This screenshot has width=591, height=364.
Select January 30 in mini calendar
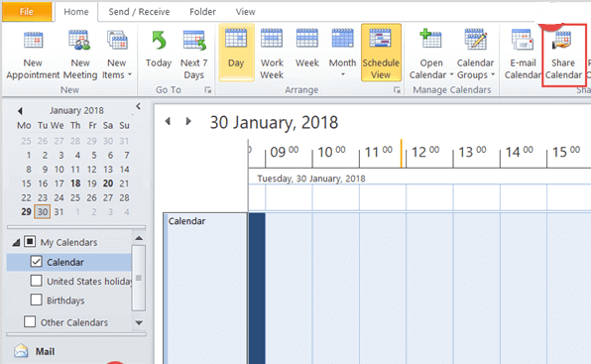(43, 212)
